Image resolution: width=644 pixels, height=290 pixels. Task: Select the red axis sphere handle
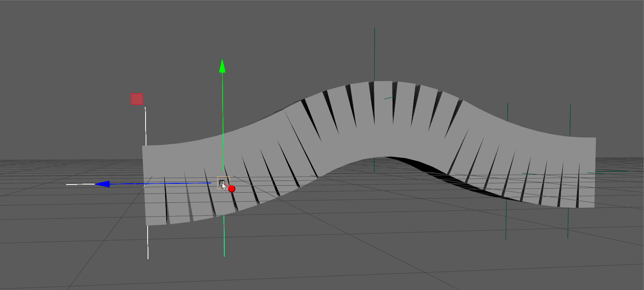(232, 189)
